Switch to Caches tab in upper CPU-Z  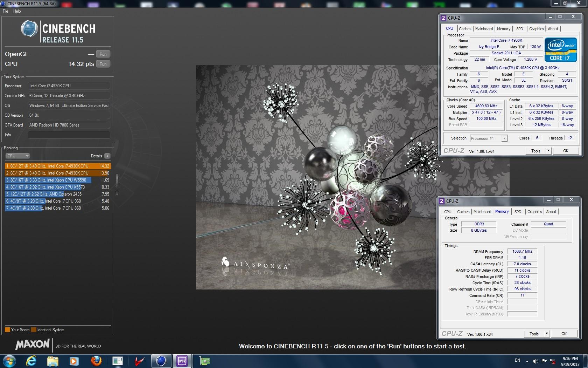[465, 29]
